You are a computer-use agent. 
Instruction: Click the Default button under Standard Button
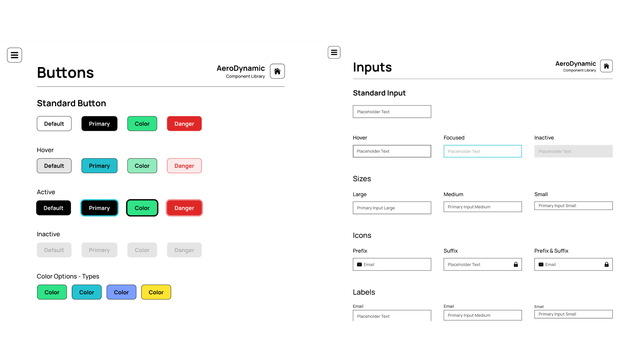pos(54,123)
